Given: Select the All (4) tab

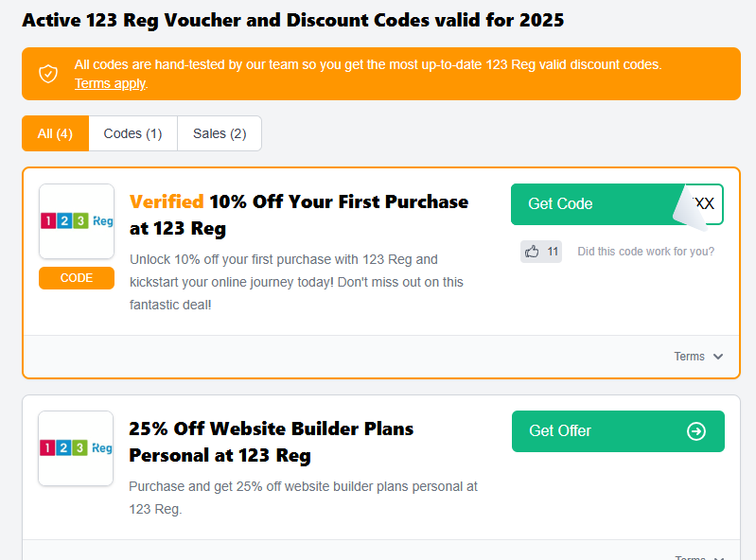Looking at the screenshot, I should (55, 133).
